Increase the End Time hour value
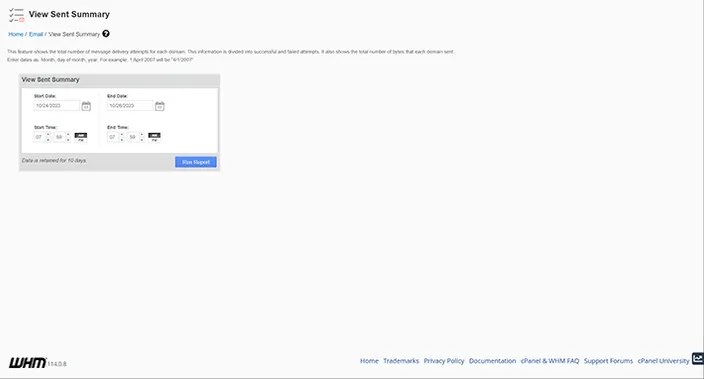704x379 pixels. coord(122,134)
